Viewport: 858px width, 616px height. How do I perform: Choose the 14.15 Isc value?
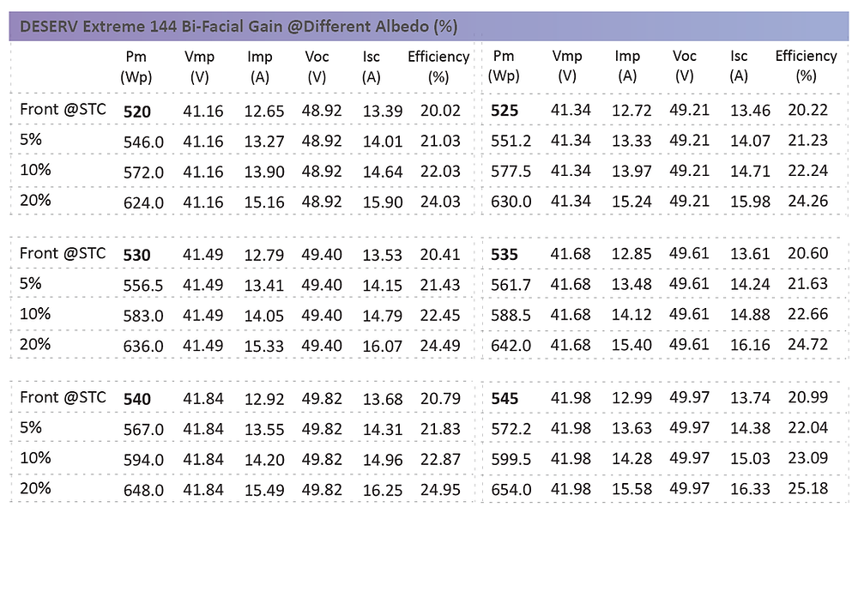point(383,286)
